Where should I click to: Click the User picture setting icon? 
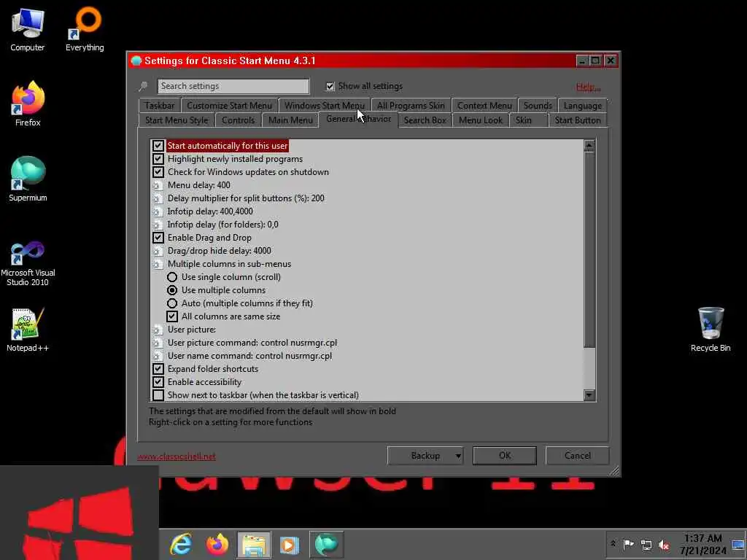[x=158, y=330]
